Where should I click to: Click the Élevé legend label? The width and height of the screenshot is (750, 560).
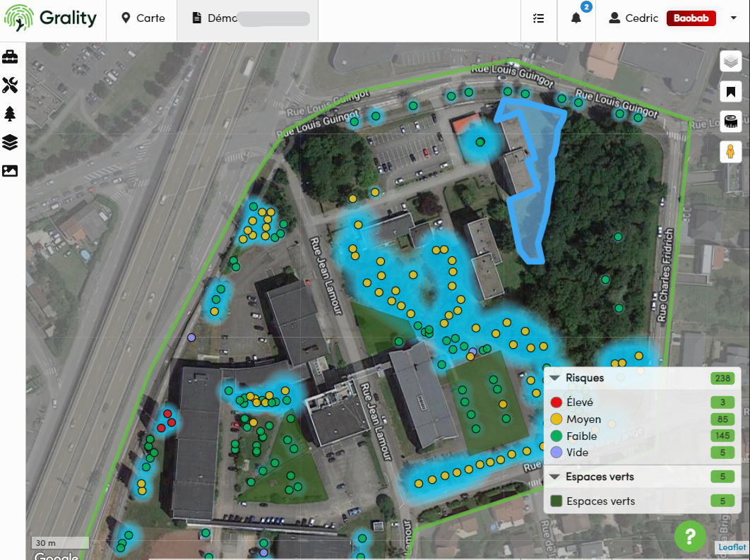pyautogui.click(x=580, y=403)
